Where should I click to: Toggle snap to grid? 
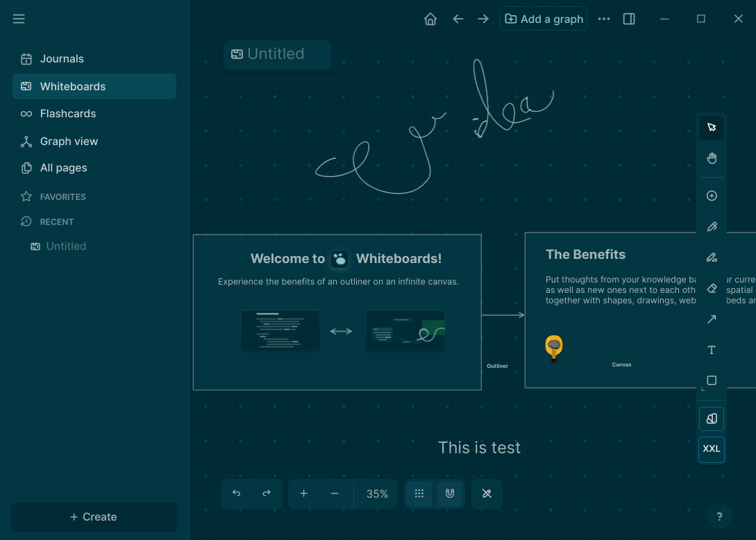point(419,493)
